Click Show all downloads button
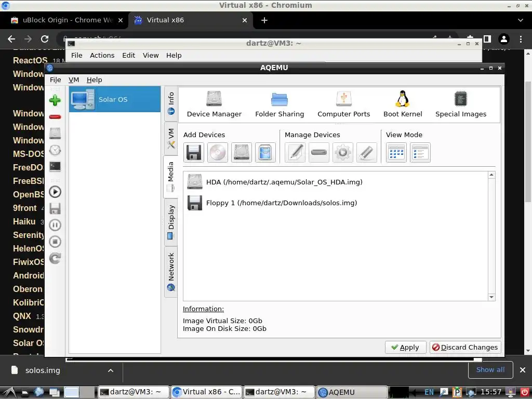Screen dimensions: 532x399 coord(490,370)
